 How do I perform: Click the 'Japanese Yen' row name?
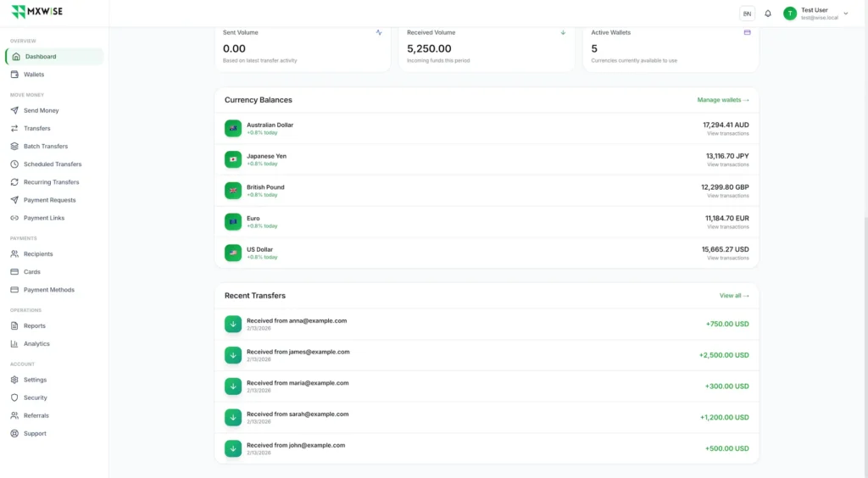(266, 156)
